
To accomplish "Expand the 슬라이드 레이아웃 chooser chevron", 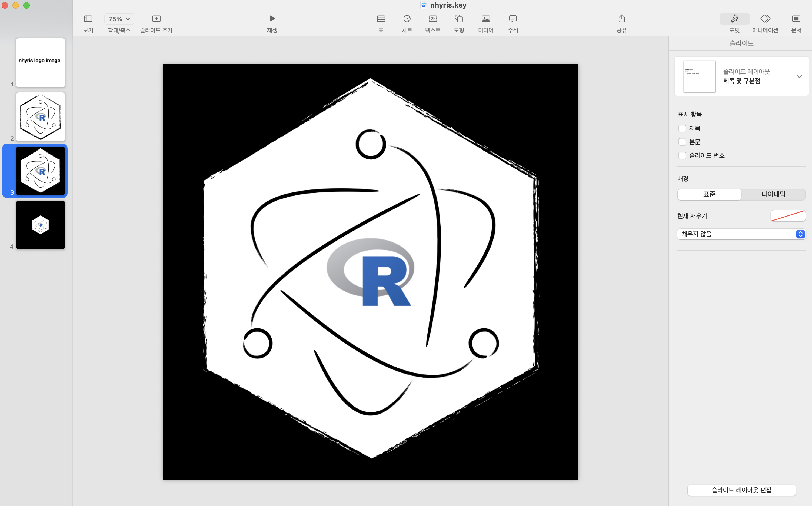I will point(799,76).
